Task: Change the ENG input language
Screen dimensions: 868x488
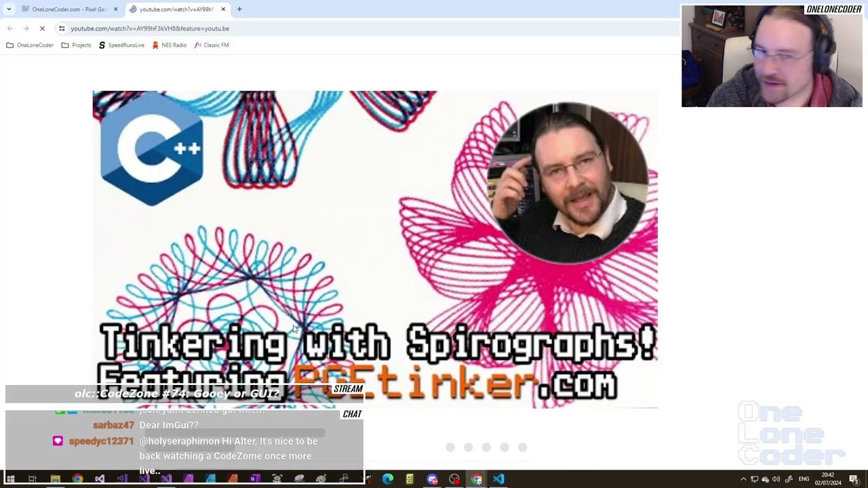Action: [804, 479]
